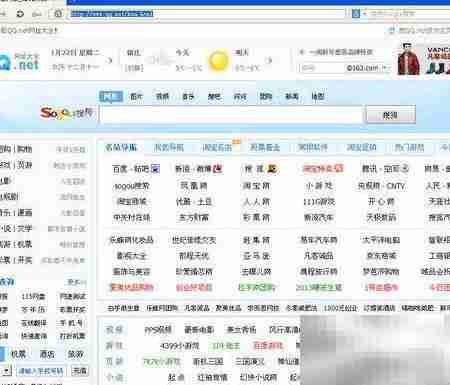Open the 太平洋电脑 link
Viewport: 450px width, 385px height.
(x=381, y=240)
